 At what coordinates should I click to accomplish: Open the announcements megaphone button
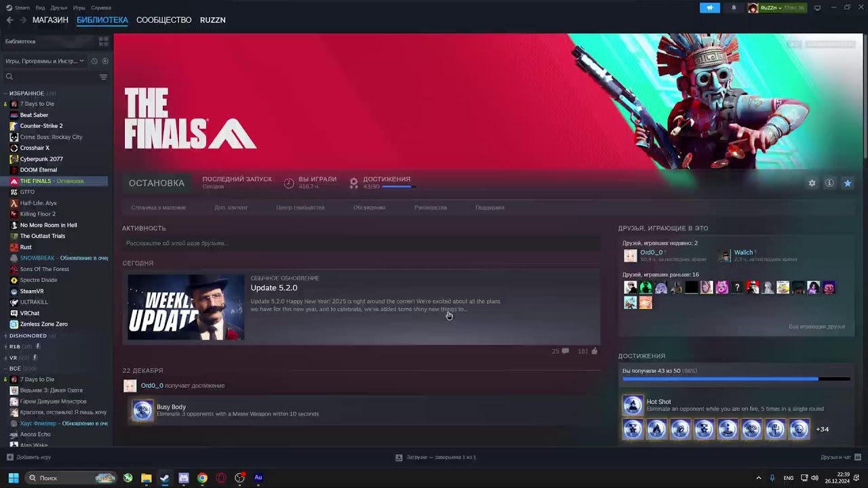(709, 8)
